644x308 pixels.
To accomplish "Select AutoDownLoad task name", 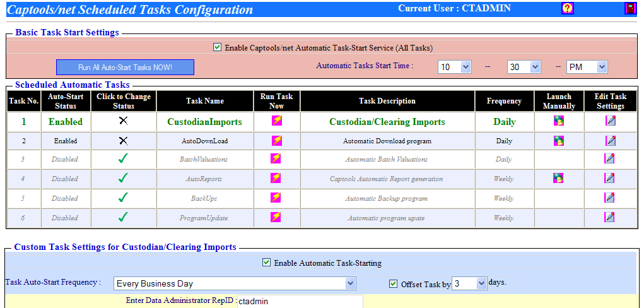I will coord(204,141).
